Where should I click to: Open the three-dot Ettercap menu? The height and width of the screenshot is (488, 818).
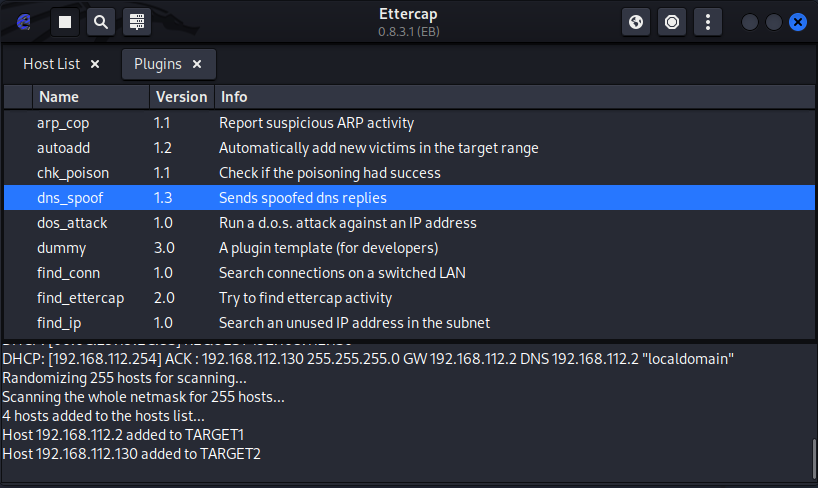point(708,21)
